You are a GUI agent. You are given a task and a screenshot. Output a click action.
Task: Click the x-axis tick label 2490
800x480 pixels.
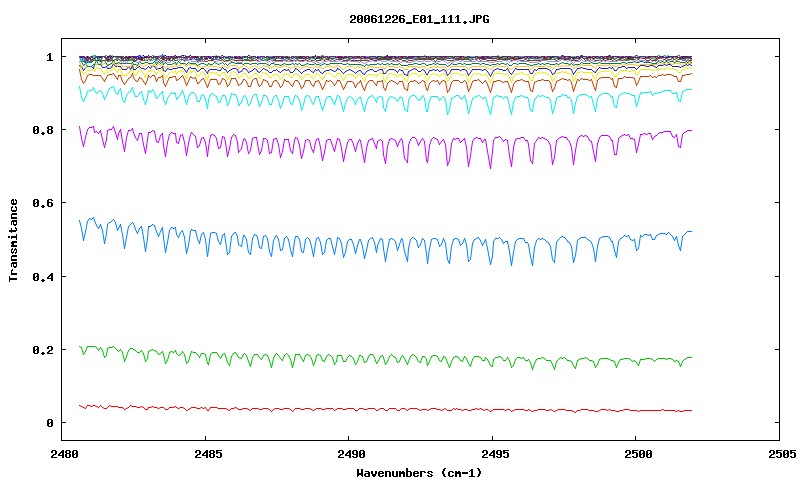pos(352,454)
